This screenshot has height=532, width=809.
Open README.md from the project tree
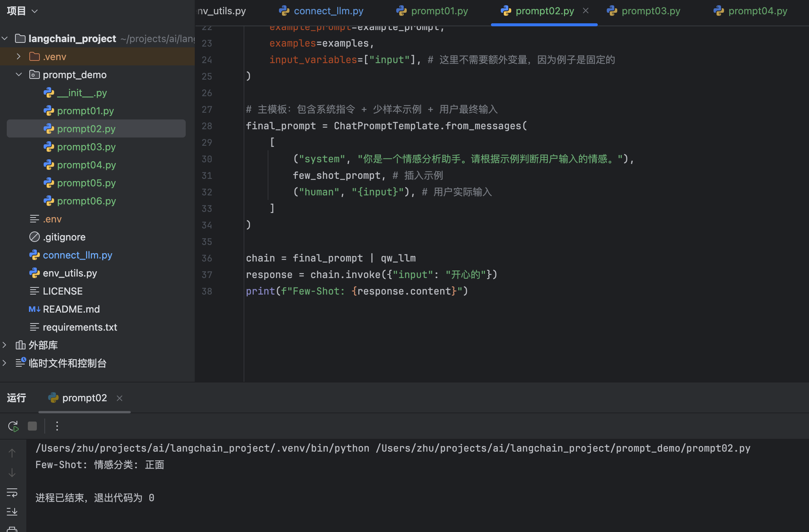[71, 309]
